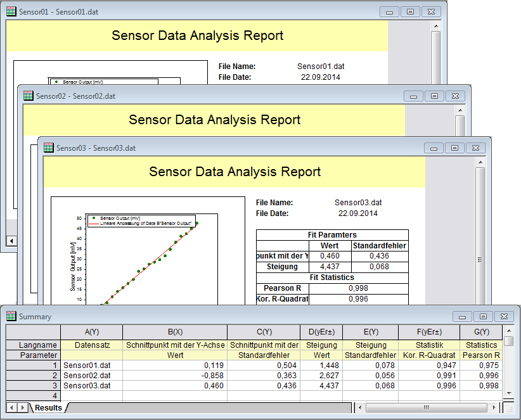The image size is (521, 420).
Task: Minimize the Sensor03 window
Action: [x=434, y=148]
